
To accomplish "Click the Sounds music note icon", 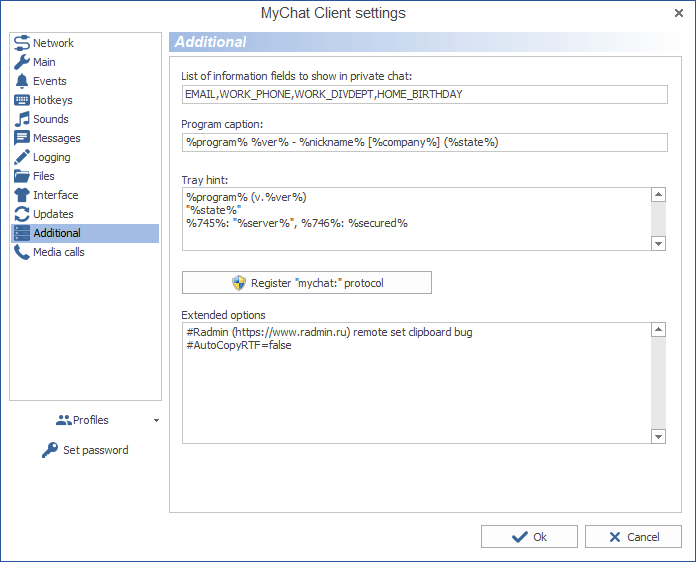I will 22,119.
